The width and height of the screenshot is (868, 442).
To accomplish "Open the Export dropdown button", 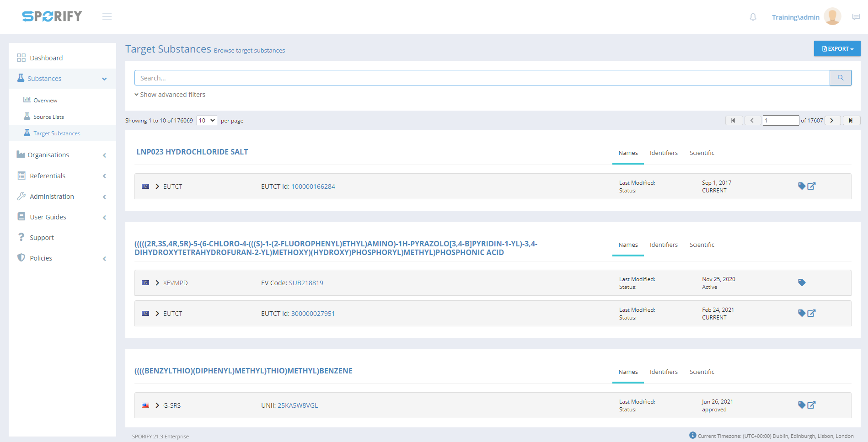I will (x=837, y=49).
